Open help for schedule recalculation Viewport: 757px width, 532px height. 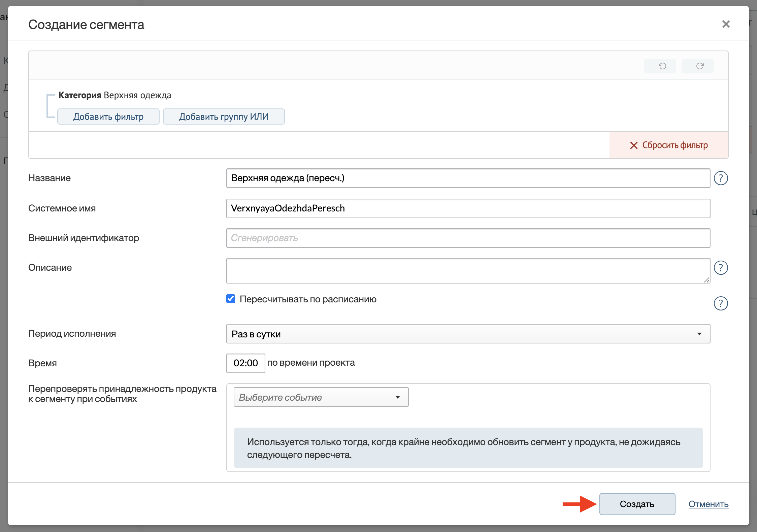click(721, 303)
